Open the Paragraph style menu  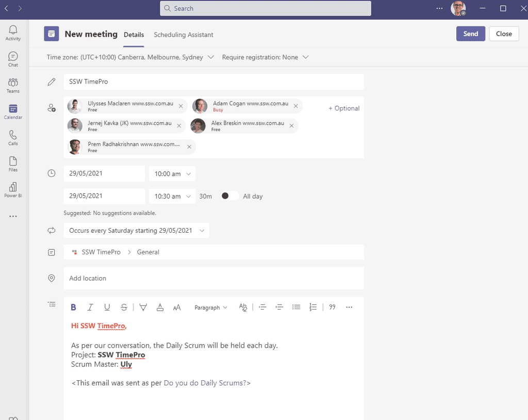coord(211,307)
